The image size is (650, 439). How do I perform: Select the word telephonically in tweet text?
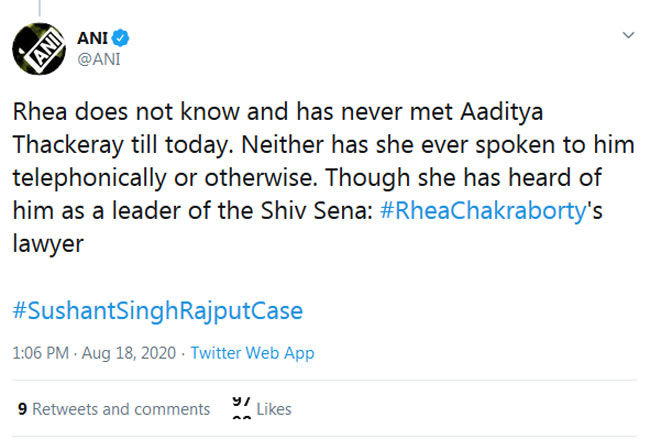tap(90, 178)
